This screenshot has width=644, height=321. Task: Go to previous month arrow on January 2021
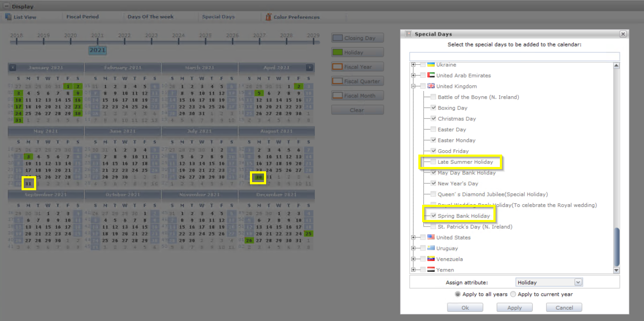(13, 68)
